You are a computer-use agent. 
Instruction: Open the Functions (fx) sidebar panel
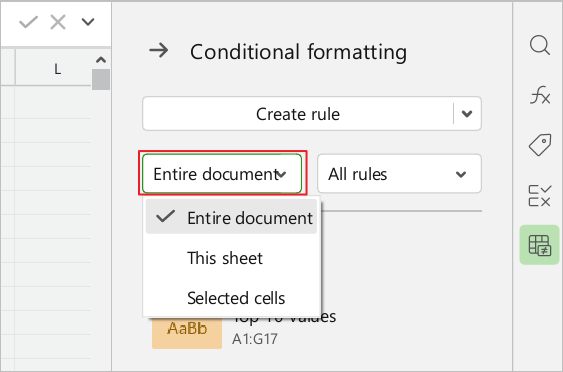pyautogui.click(x=539, y=96)
